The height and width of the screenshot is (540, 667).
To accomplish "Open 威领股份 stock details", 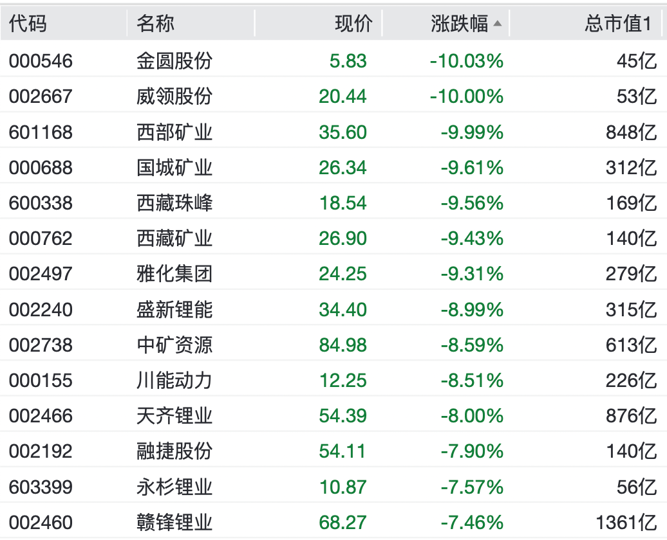I will [175, 97].
